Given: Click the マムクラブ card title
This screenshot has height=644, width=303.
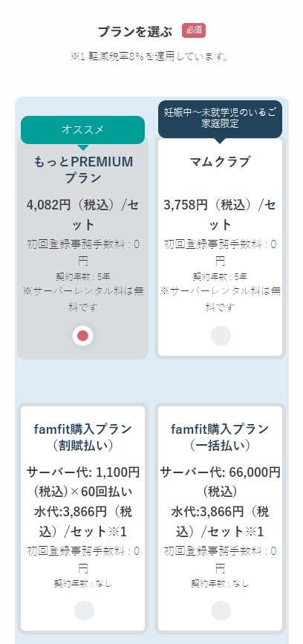Looking at the screenshot, I should point(220,162).
